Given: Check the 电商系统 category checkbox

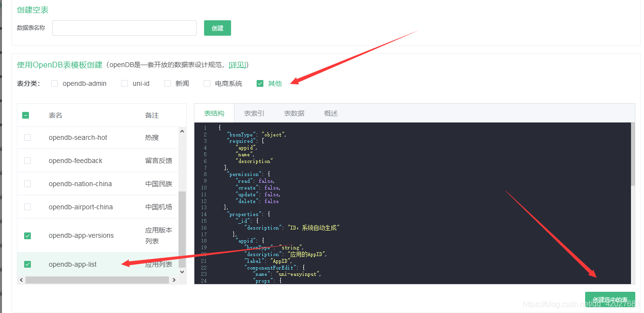Looking at the screenshot, I should click(x=207, y=83).
